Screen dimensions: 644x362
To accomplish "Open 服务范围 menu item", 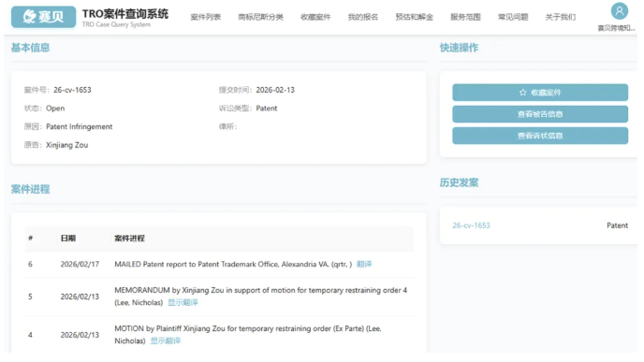I will pyautogui.click(x=465, y=17).
